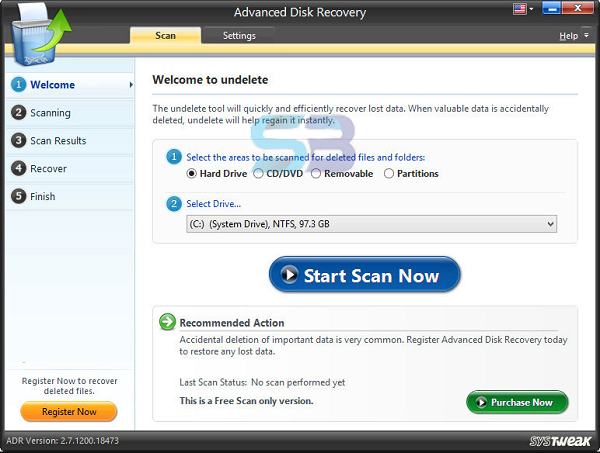This screenshot has width=600, height=453.
Task: Click the step 1 circle icon beside Welcome
Action: click(x=18, y=85)
